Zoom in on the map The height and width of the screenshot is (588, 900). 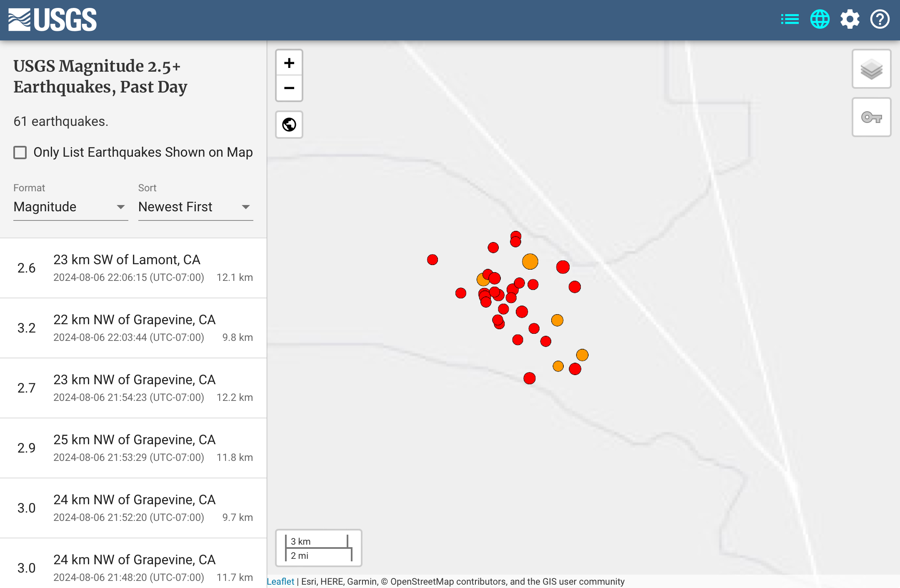[289, 63]
